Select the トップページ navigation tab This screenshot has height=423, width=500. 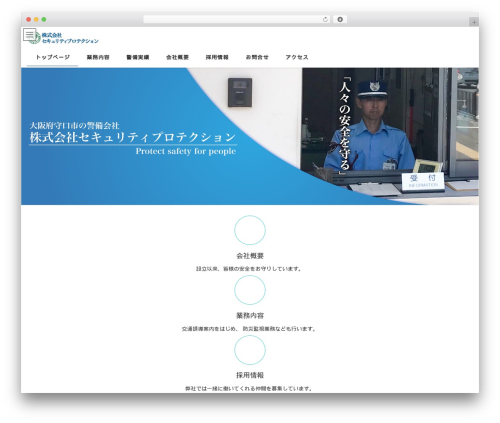53,57
